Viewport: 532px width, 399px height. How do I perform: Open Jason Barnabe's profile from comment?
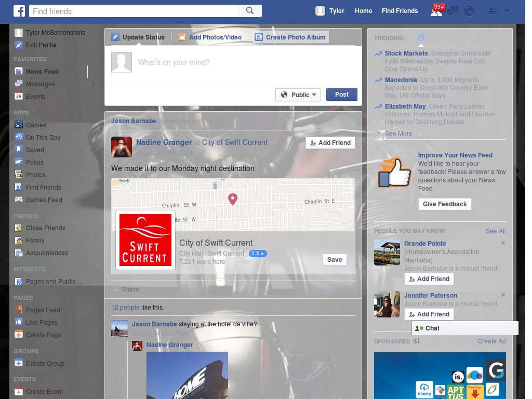[x=154, y=324]
